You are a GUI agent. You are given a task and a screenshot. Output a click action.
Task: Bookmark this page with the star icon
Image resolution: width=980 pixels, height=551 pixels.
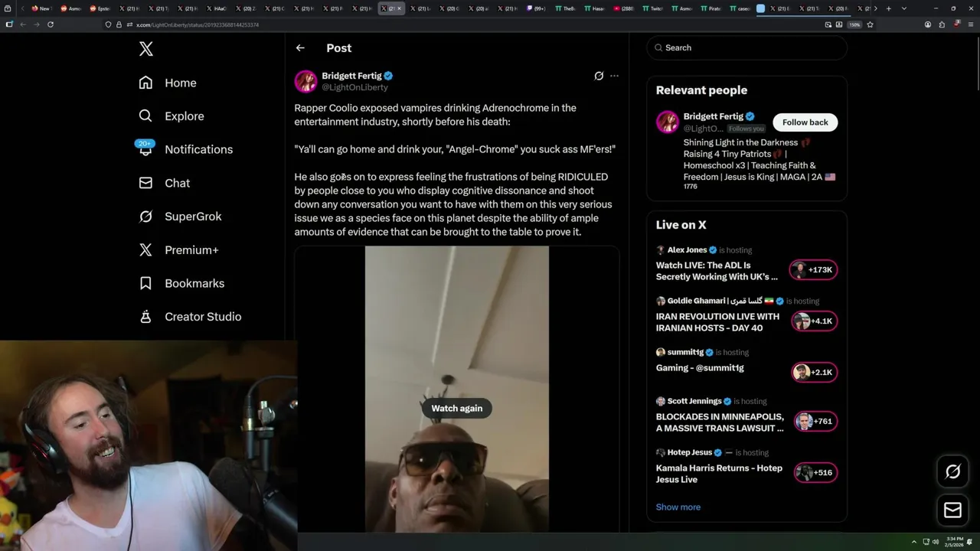870,24
